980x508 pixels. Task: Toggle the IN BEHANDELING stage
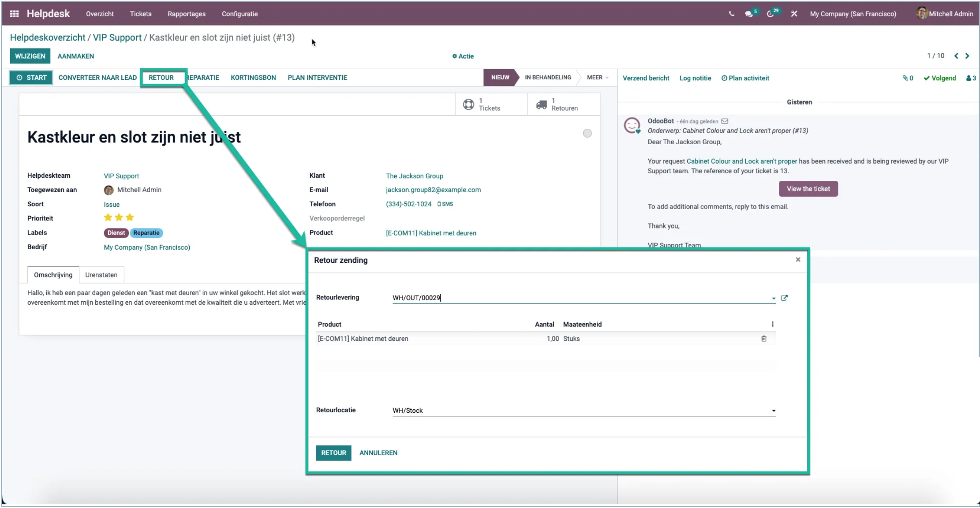click(x=547, y=77)
